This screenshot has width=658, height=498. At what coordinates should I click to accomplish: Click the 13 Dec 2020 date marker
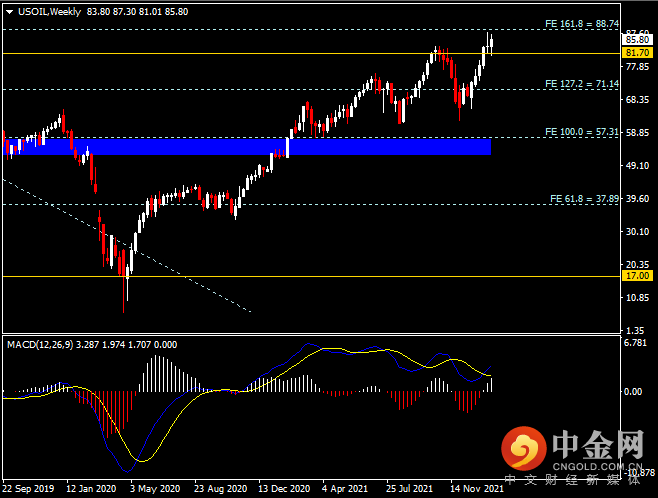284,489
